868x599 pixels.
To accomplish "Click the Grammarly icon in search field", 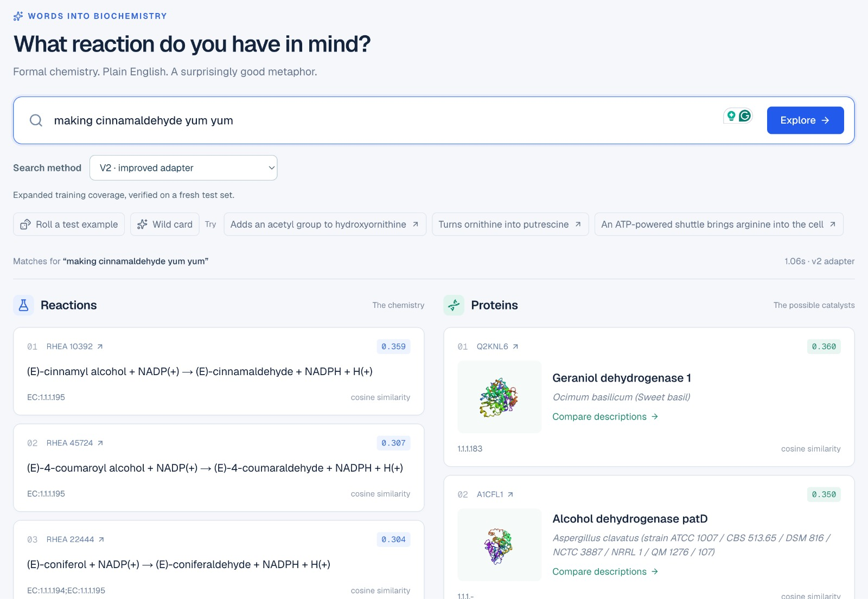I will [745, 115].
